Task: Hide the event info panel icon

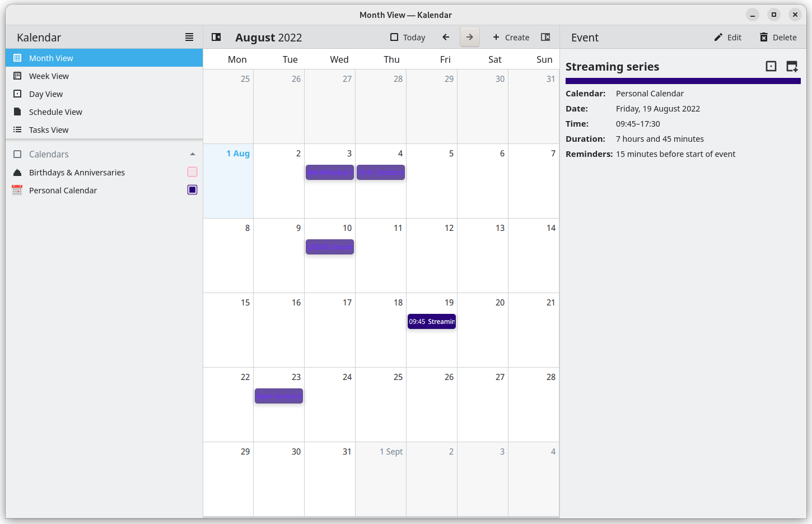Action: click(545, 37)
